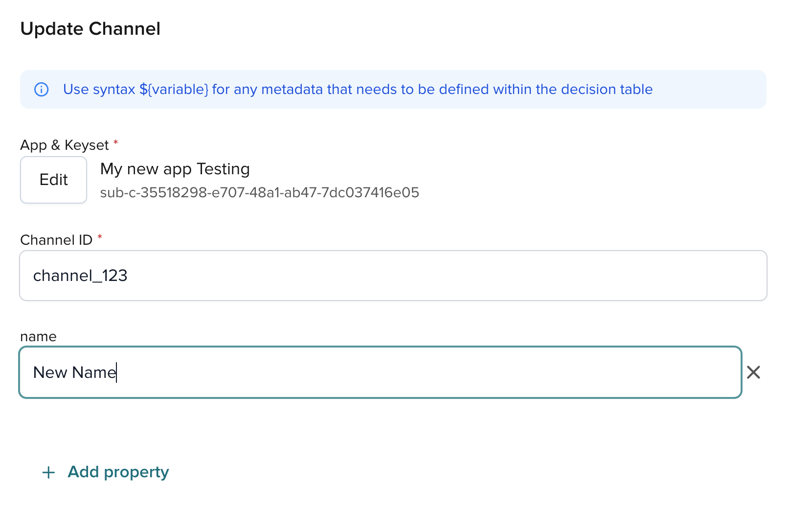Click the asterisk beside App & Keyset

116,143
